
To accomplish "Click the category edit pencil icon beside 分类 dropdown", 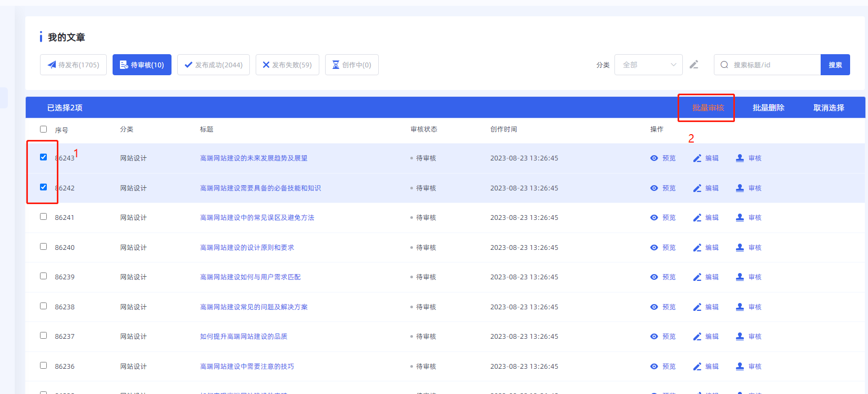I will (694, 65).
